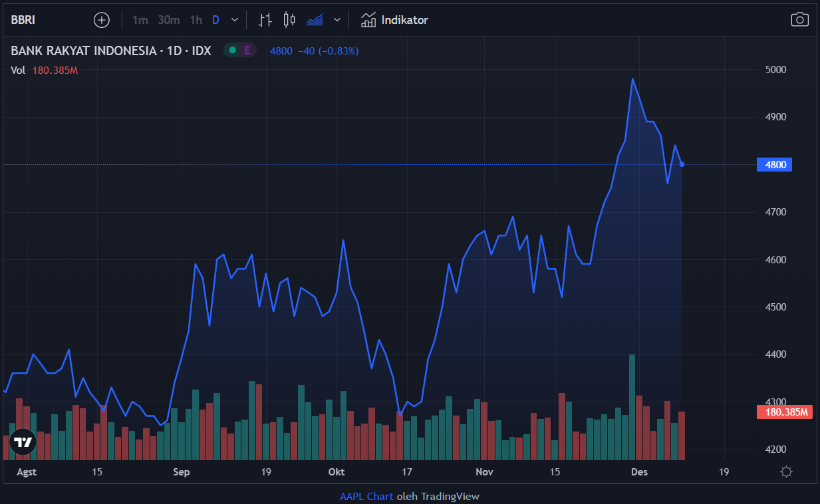
Task: Click the blue 4800 current price label
Action: point(774,165)
